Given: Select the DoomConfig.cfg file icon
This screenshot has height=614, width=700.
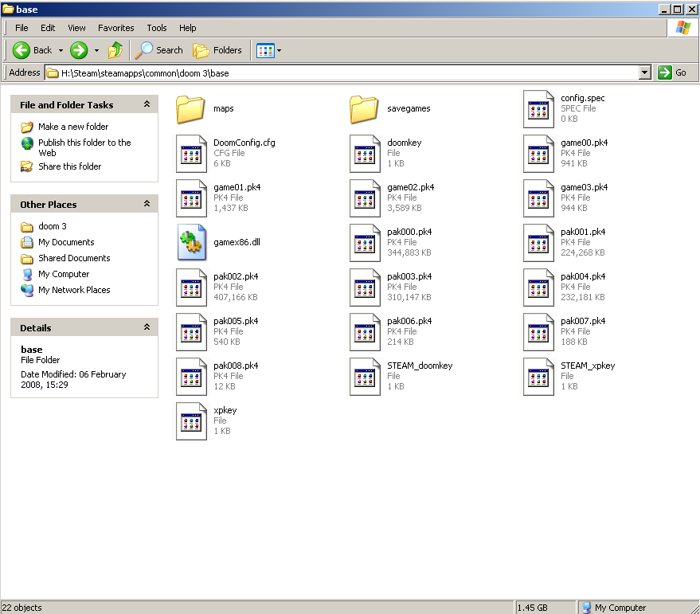Looking at the screenshot, I should coord(191,154).
